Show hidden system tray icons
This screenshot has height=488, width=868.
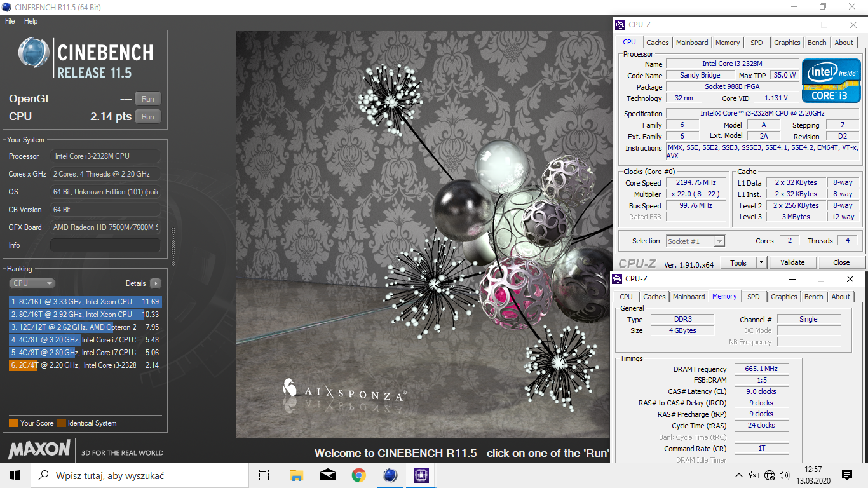pos(738,475)
